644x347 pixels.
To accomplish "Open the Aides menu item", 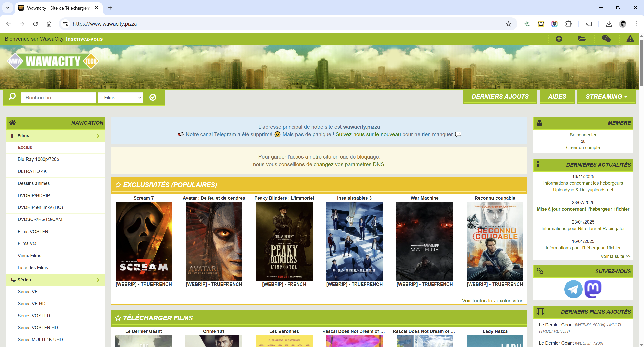I will pyautogui.click(x=557, y=97).
